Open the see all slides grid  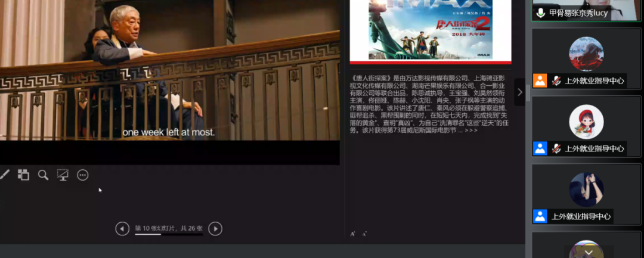[23, 175]
